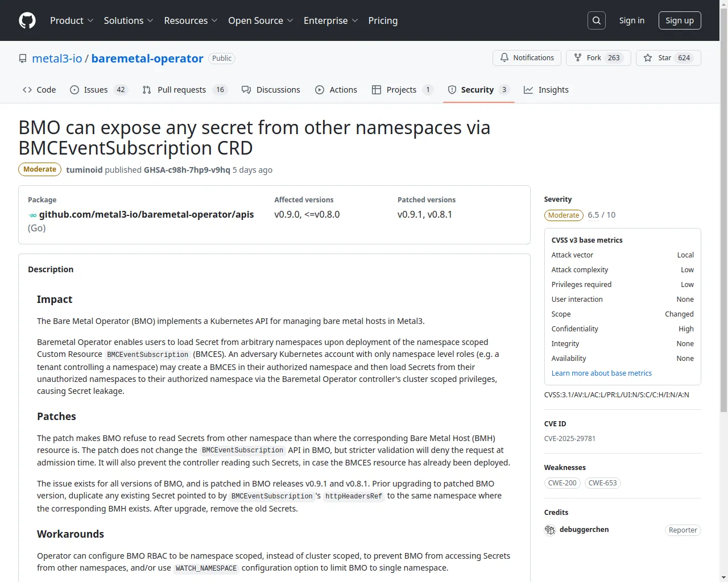Click the Attack vector Local metric row
This screenshot has height=582, width=728.
coord(623,255)
